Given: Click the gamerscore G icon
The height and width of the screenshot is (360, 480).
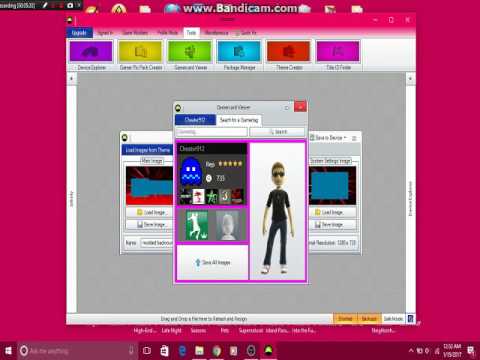Looking at the screenshot, I should [x=209, y=178].
